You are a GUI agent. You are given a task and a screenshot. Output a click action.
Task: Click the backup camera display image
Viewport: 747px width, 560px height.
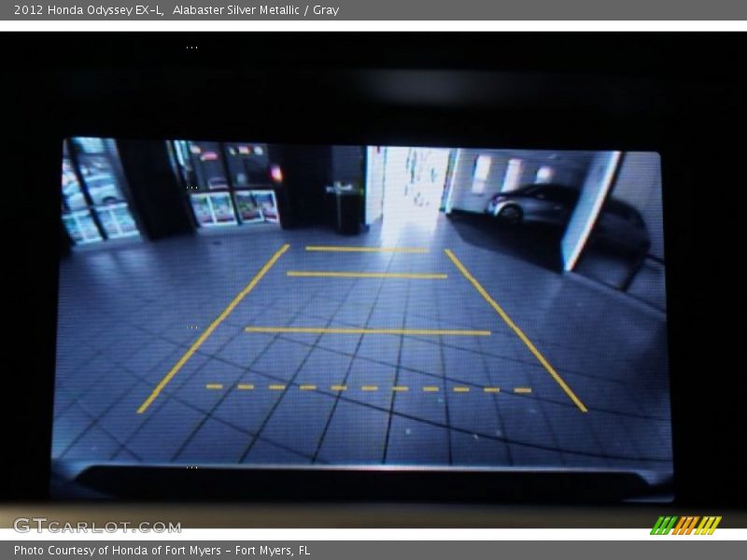point(362,319)
